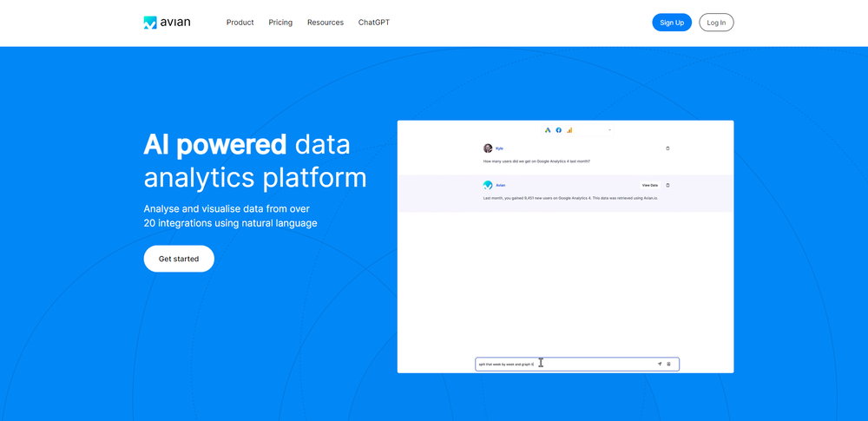
Task: Click the Avian bot avatar in chat
Action: click(488, 185)
